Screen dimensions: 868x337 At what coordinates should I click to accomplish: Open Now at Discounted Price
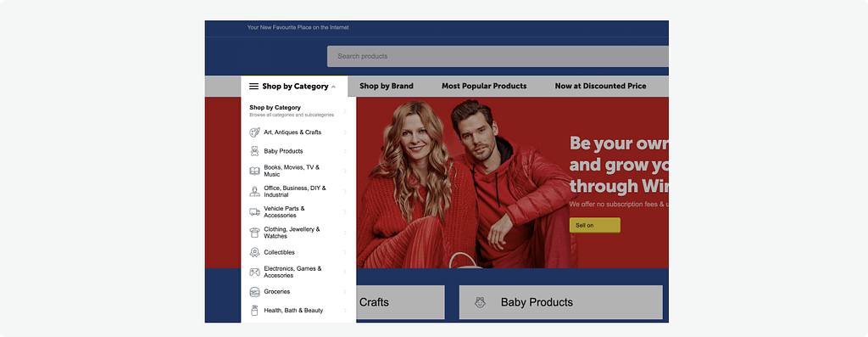tap(601, 86)
